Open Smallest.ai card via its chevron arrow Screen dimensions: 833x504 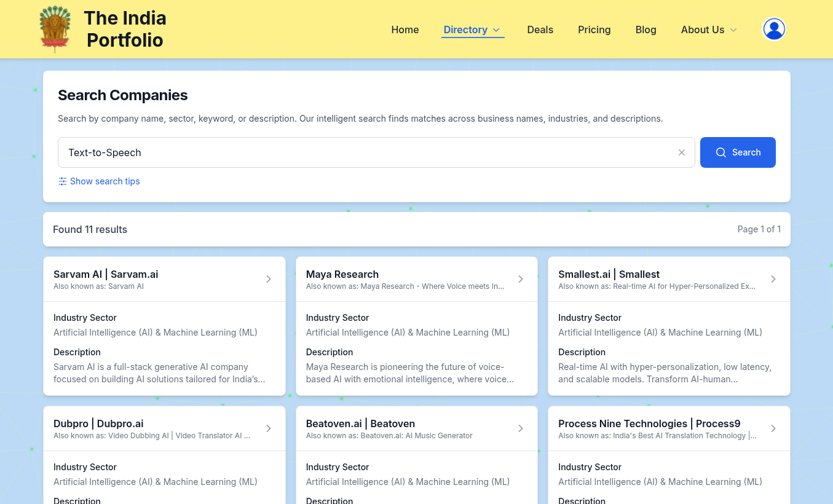click(x=773, y=279)
